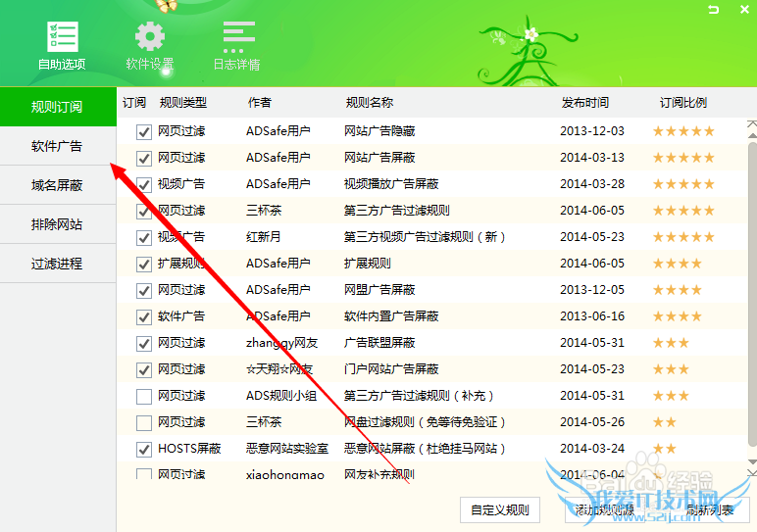Screen dimensions: 757x532
Task: Click author 恶意网站实验室
Action: 286,449
